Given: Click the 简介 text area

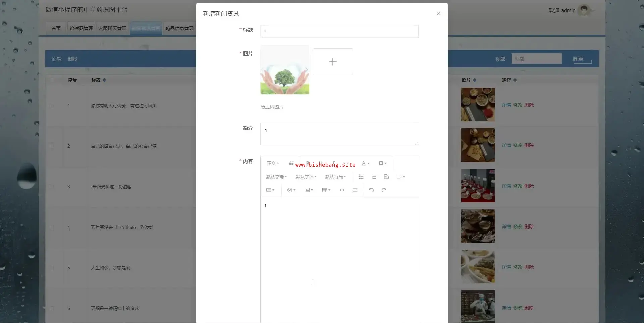Looking at the screenshot, I should point(339,134).
